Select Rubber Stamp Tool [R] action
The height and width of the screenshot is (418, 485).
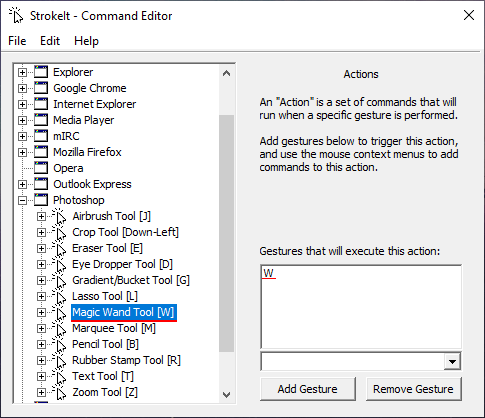coord(126,360)
